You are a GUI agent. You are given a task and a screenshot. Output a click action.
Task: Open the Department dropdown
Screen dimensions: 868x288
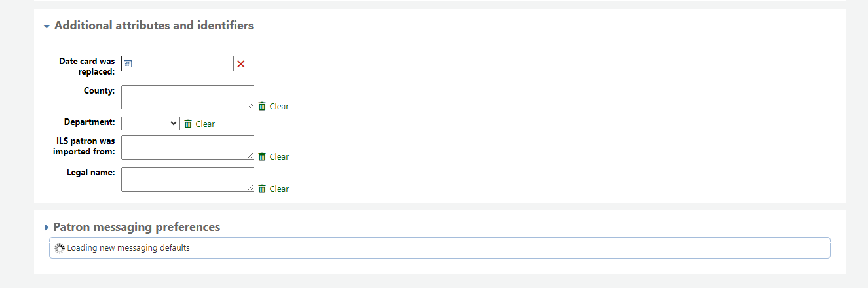tap(151, 123)
